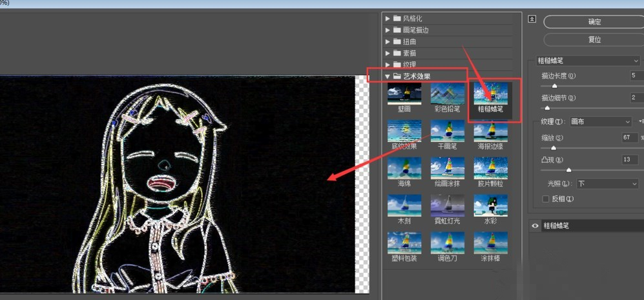Image resolution: width=644 pixels, height=300 pixels.
Task: Select the 霓虹灯光 filter thumbnail
Action: 447,206
